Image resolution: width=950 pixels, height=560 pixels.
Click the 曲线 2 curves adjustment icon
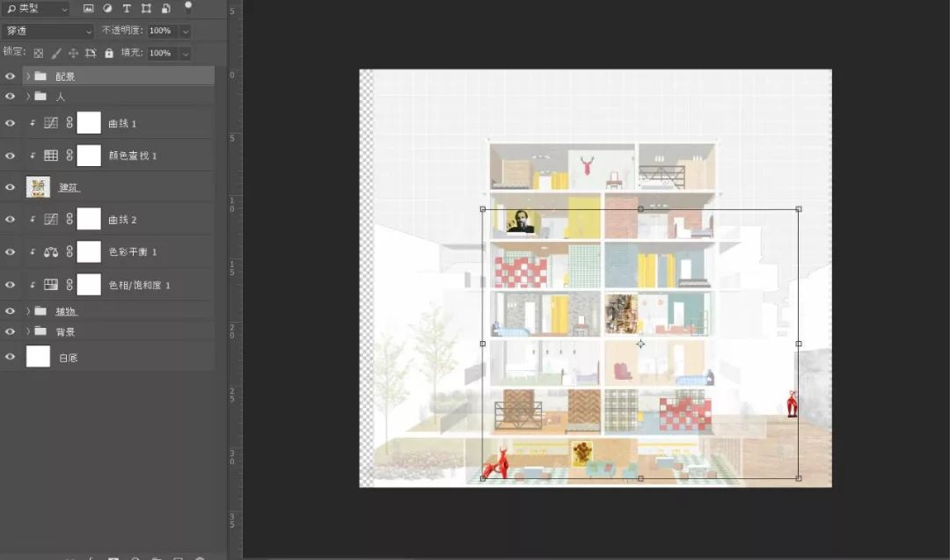(x=51, y=219)
